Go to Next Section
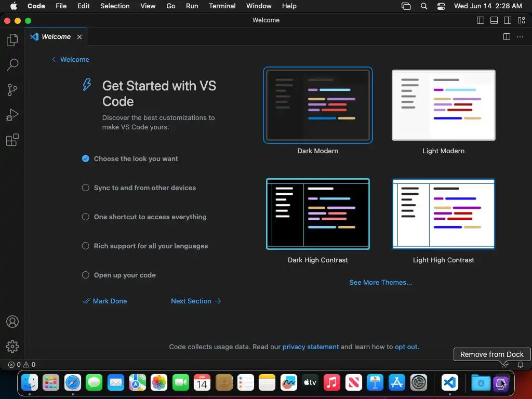This screenshot has height=399, width=532. click(x=196, y=301)
